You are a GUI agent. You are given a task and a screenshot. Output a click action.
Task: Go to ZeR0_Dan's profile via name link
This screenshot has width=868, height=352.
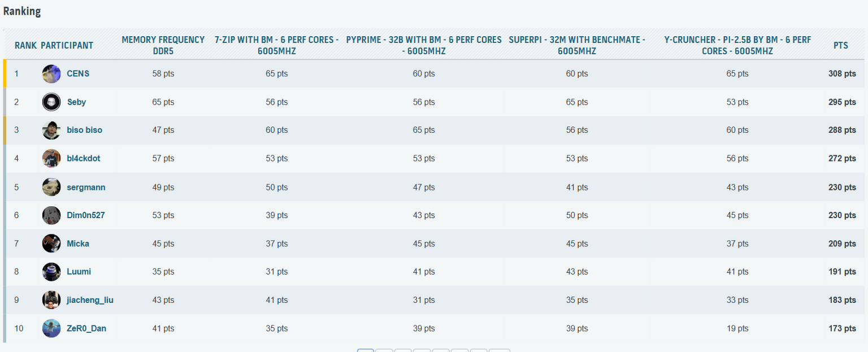point(86,328)
